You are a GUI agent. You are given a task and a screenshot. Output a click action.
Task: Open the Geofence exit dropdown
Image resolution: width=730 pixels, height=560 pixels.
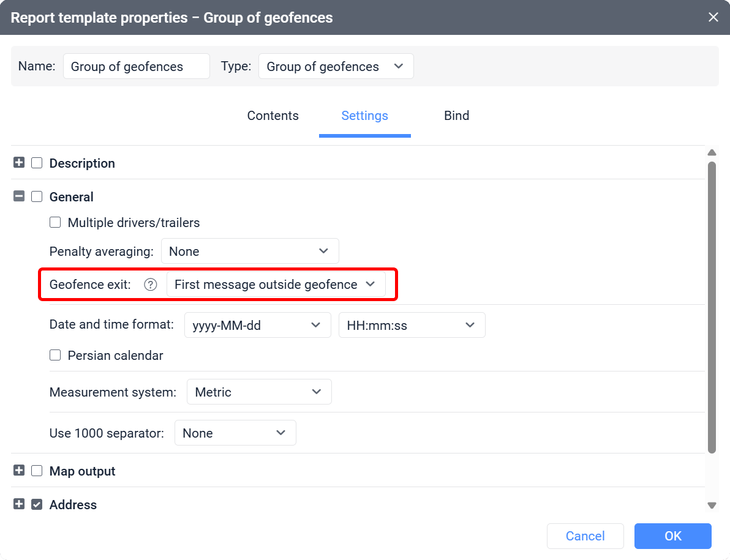(277, 284)
